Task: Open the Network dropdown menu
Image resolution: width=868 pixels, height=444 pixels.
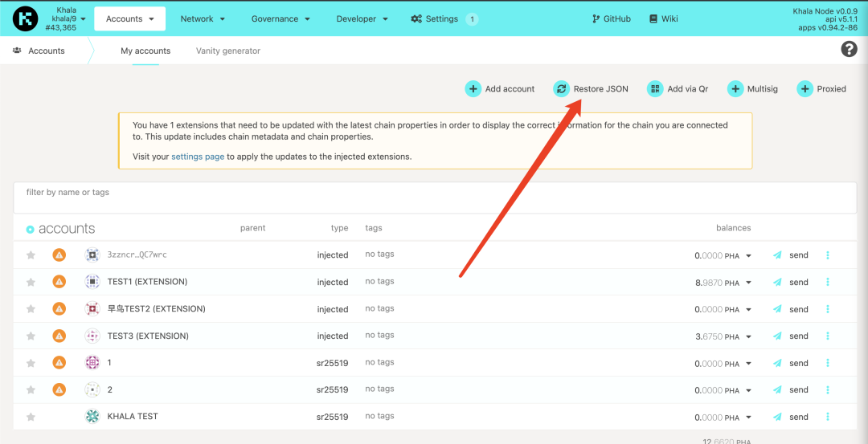Action: pos(203,18)
